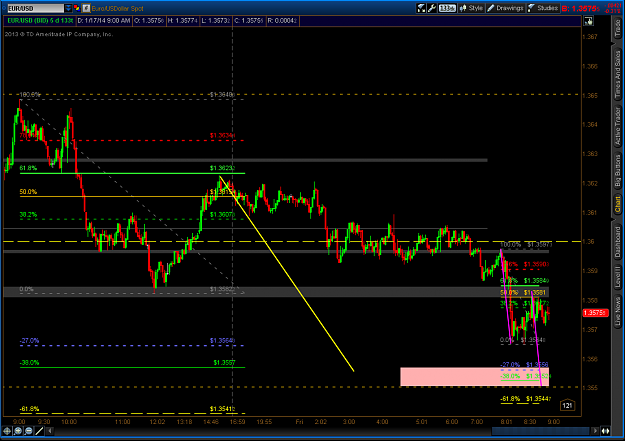The height and width of the screenshot is (441, 625).
Task: Open chart settings wrench icon
Action: (432, 8)
